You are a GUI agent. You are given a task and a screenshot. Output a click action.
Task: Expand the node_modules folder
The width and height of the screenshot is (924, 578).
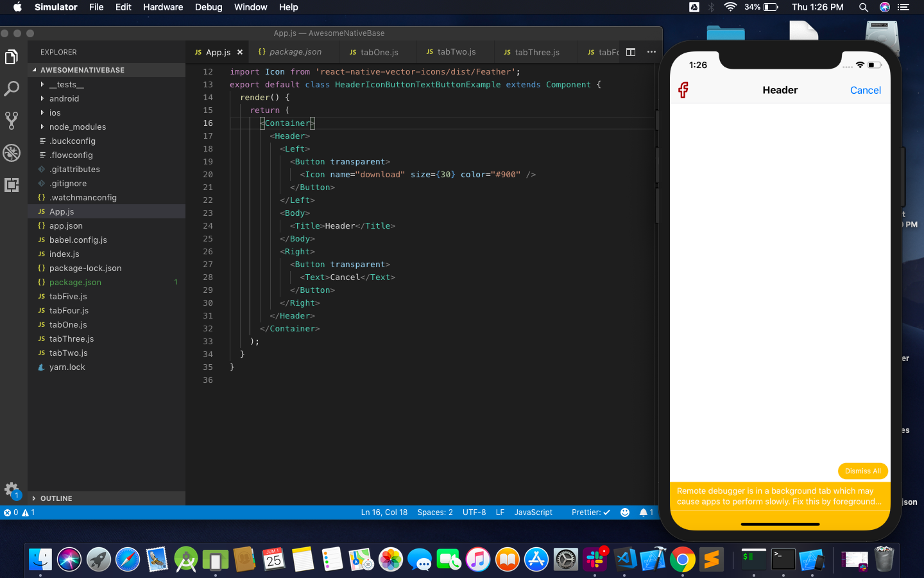[x=107, y=127]
